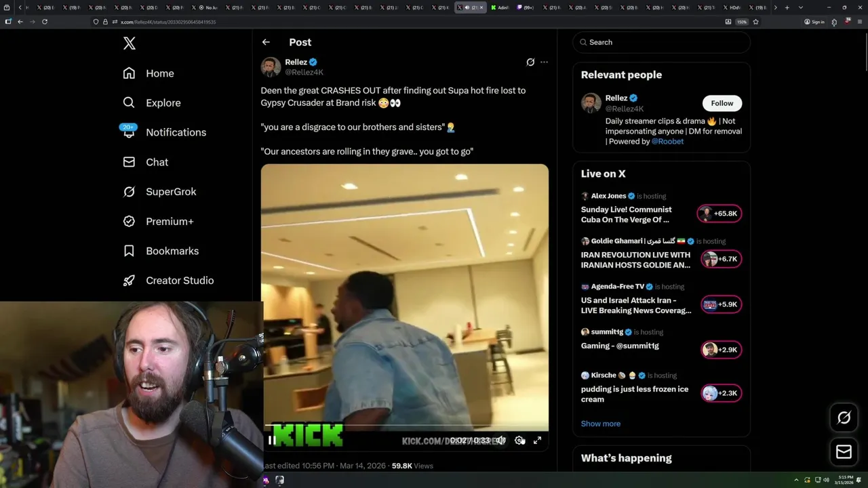Screen dimensions: 868x488
Task: Click the Search input field
Action: [662, 42]
